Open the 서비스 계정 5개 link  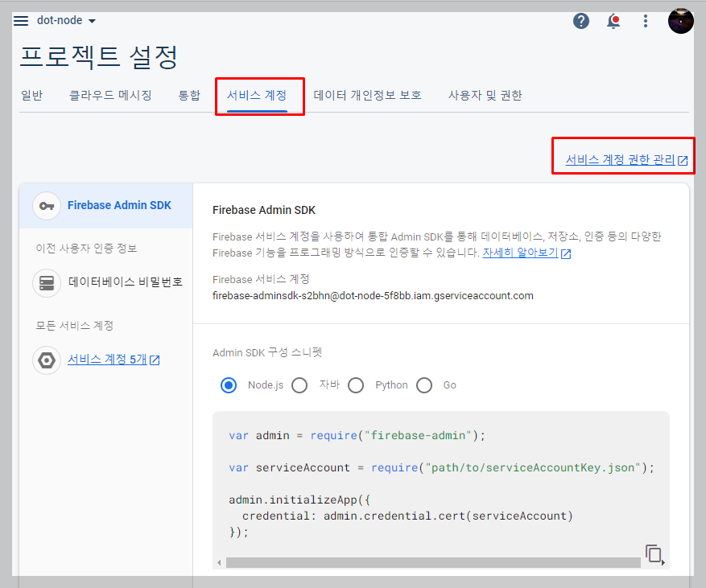click(x=114, y=360)
